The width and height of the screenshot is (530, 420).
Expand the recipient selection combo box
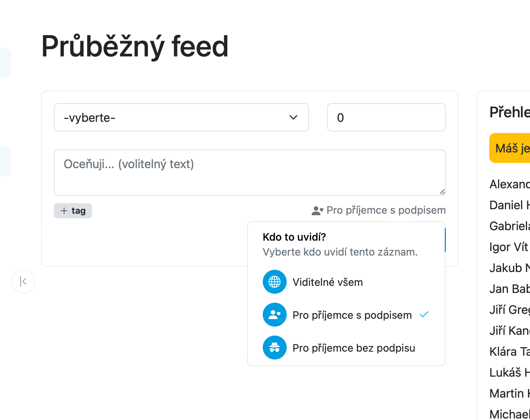pyautogui.click(x=181, y=117)
